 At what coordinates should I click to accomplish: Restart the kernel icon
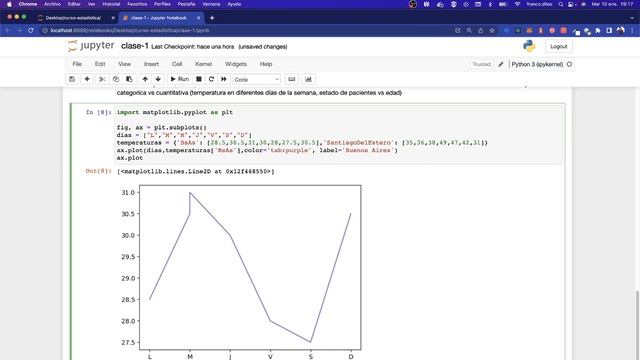(x=211, y=79)
